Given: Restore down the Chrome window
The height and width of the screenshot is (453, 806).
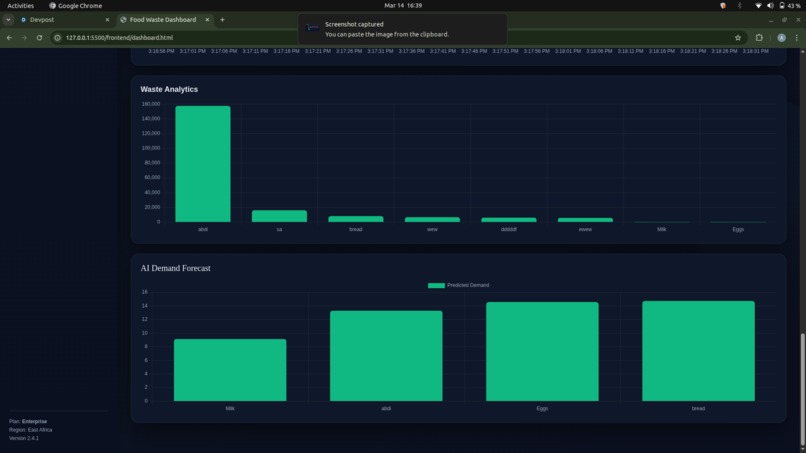Looking at the screenshot, I should pos(784,20).
